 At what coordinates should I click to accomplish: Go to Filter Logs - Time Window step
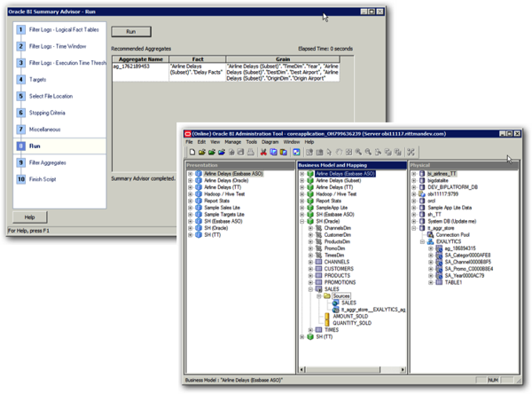[x=58, y=46]
